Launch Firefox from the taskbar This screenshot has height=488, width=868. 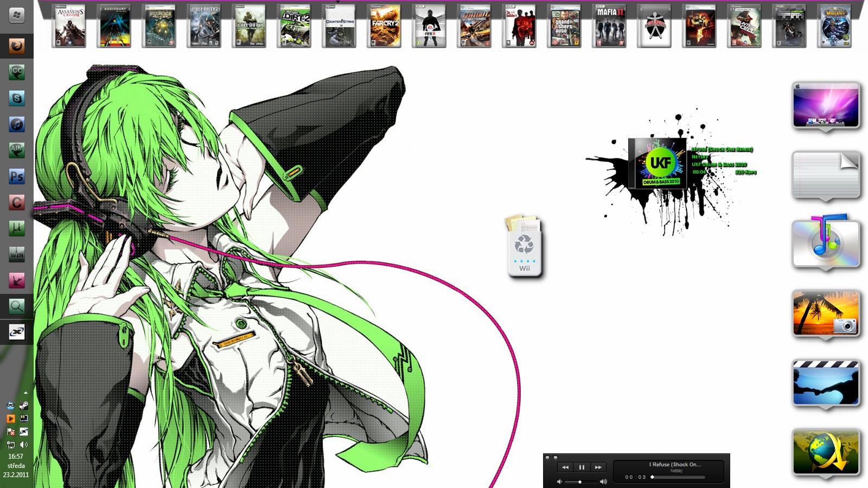(16, 46)
